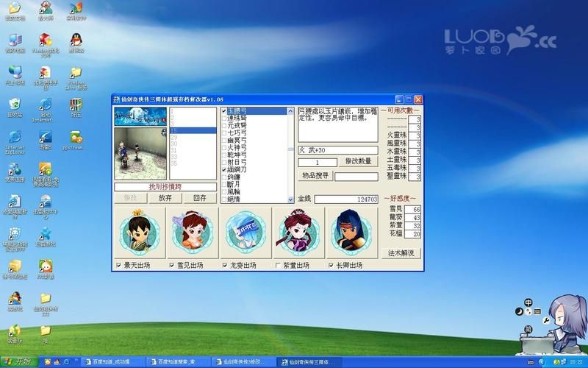588x368 pixels.
Task: Click the 回存 save button
Action: click(x=200, y=198)
